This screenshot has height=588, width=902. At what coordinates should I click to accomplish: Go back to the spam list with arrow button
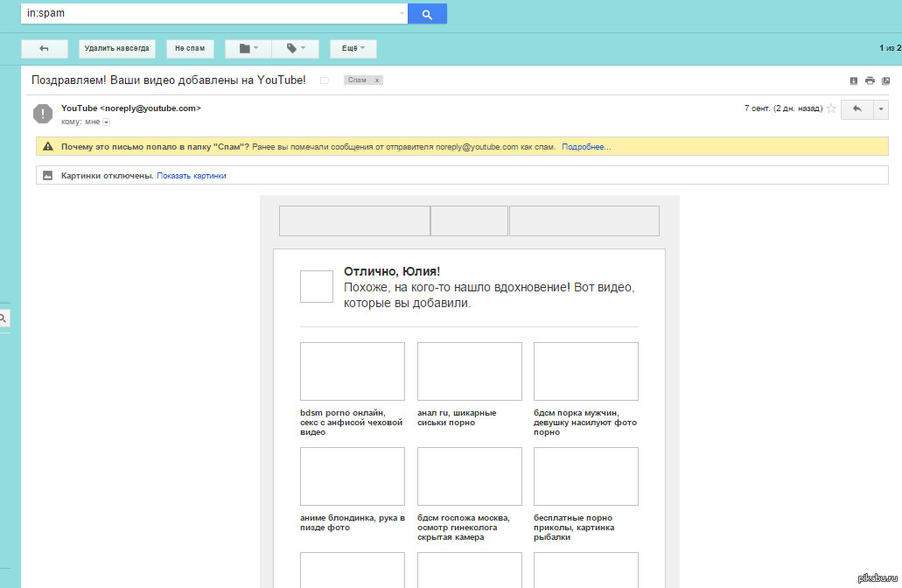click(x=45, y=49)
